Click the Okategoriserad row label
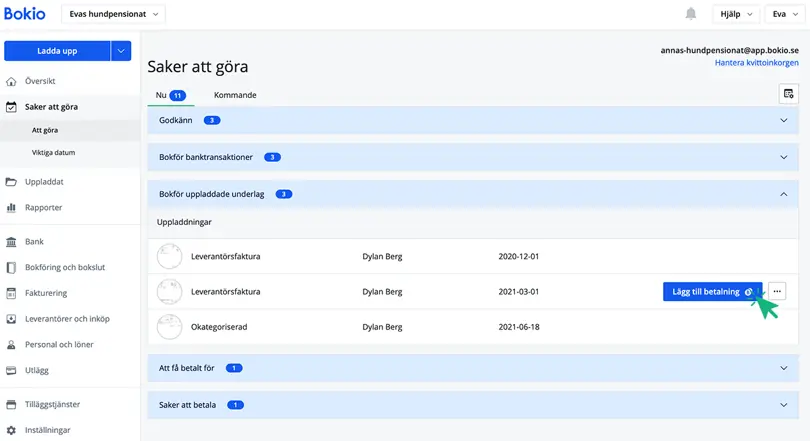This screenshot has height=441, width=810. [x=219, y=327]
